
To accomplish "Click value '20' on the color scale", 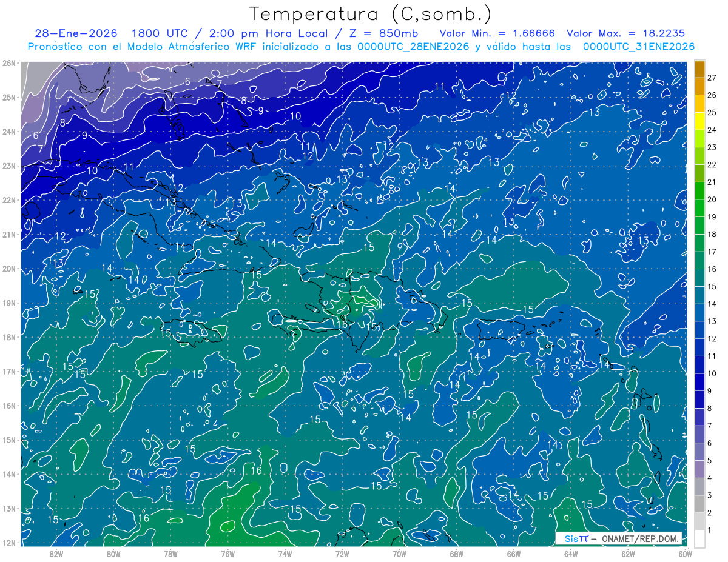I will click(x=712, y=199).
